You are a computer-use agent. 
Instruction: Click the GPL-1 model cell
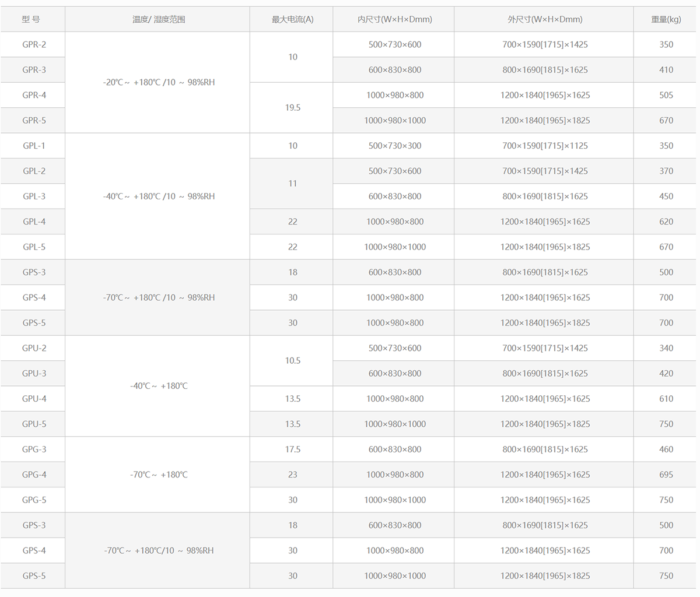pyautogui.click(x=34, y=146)
